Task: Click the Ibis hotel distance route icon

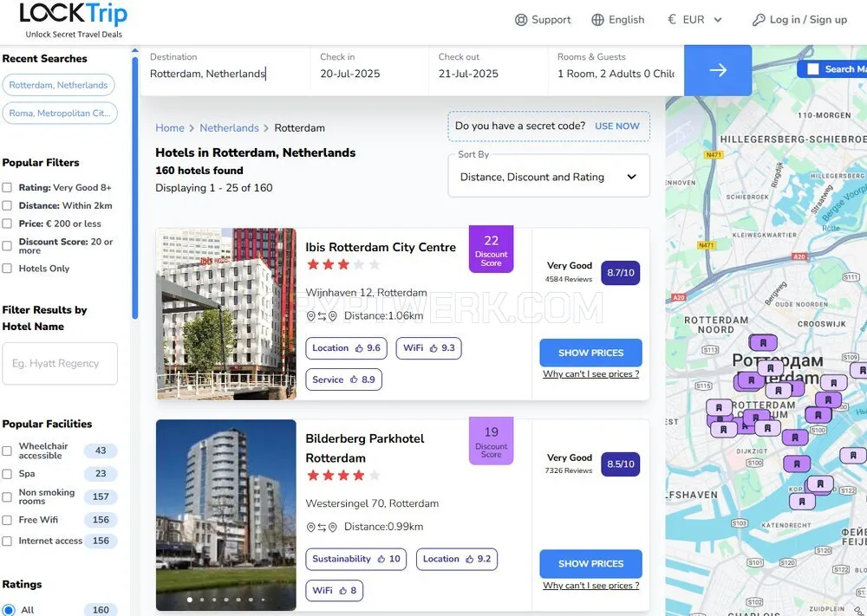Action: [322, 316]
